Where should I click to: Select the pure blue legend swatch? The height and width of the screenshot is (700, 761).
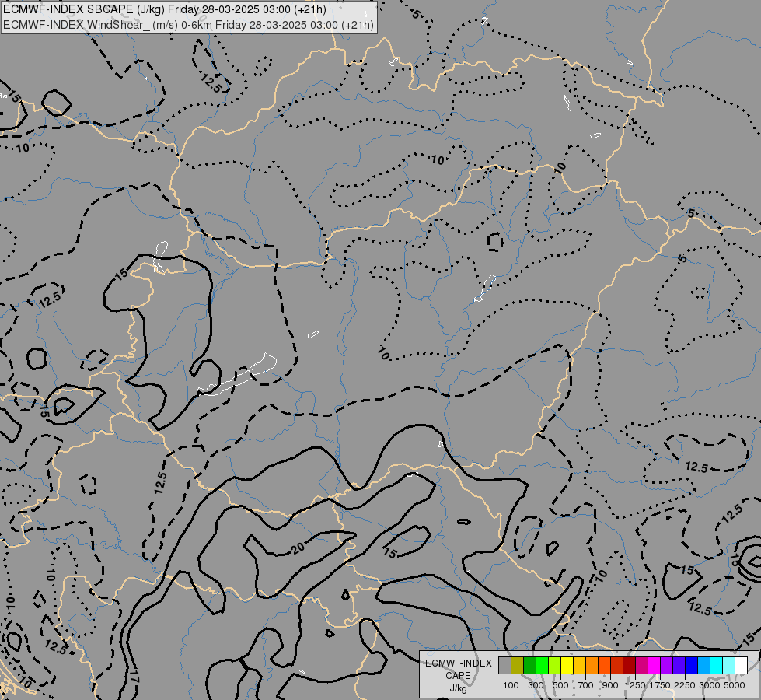(x=691, y=666)
